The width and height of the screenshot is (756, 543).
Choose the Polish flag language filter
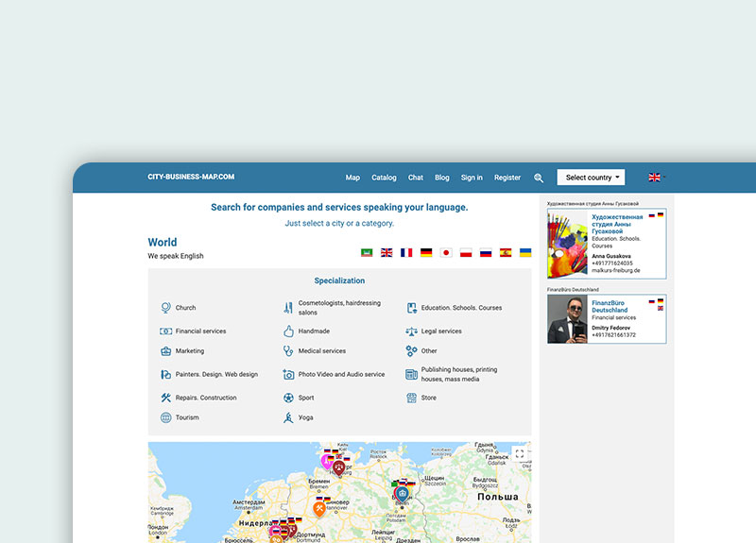[466, 252]
